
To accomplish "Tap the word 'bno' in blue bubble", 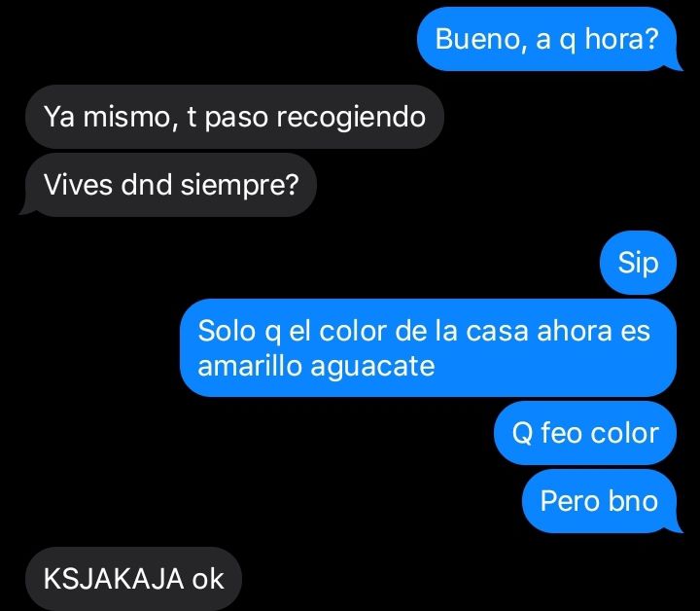I will point(634,501).
